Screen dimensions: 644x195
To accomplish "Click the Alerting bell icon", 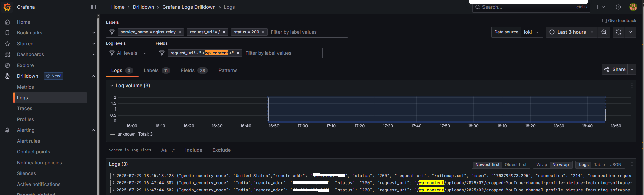I will tap(7, 130).
